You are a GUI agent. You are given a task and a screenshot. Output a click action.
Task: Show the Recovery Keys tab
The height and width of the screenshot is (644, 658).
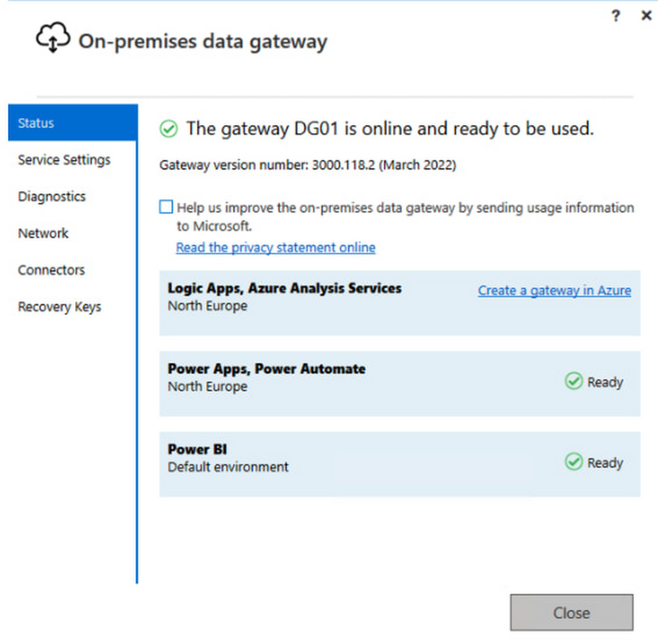pos(59,307)
